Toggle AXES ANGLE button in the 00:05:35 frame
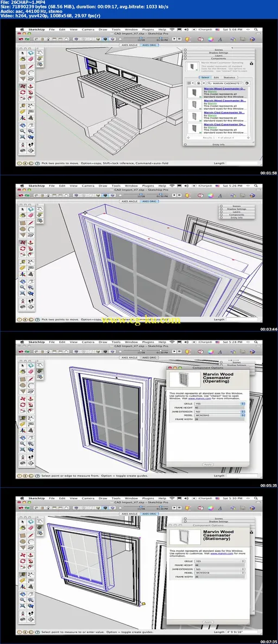Image resolution: width=278 pixels, height=644 pixels. point(130,357)
